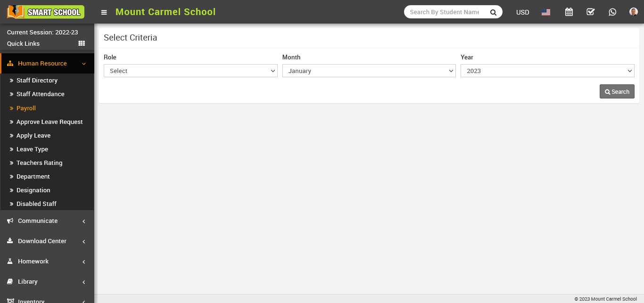The image size is (644, 303).
Task: Open the WhatsApp icon in header
Action: 612,12
